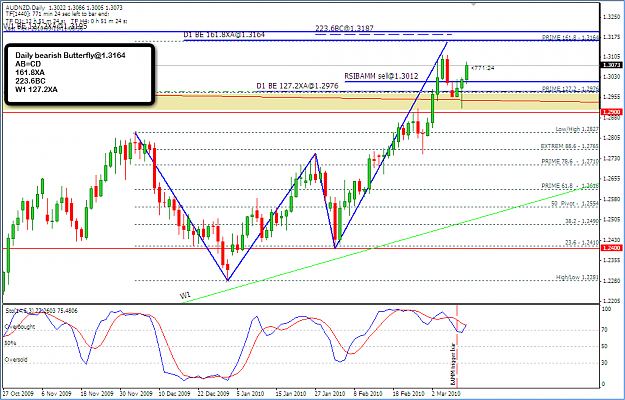Click the 1.3105 price axis value
The width and height of the screenshot is (625, 400).
click(x=611, y=57)
